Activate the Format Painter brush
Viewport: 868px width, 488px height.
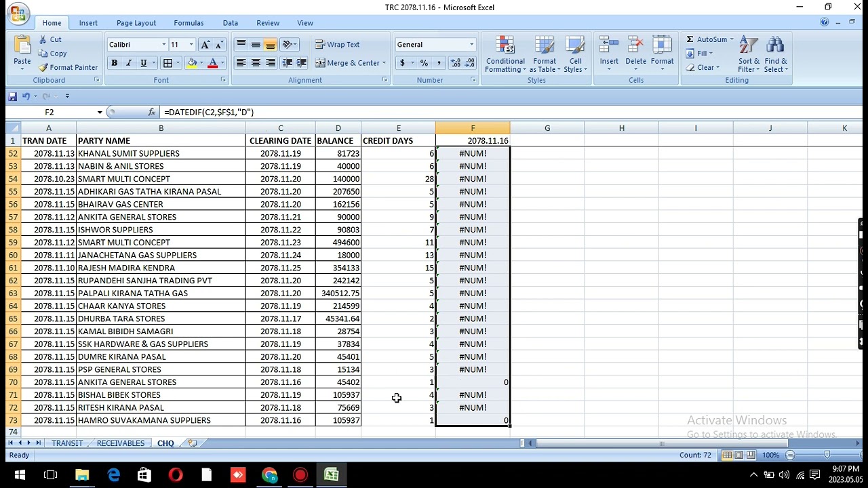[68, 67]
